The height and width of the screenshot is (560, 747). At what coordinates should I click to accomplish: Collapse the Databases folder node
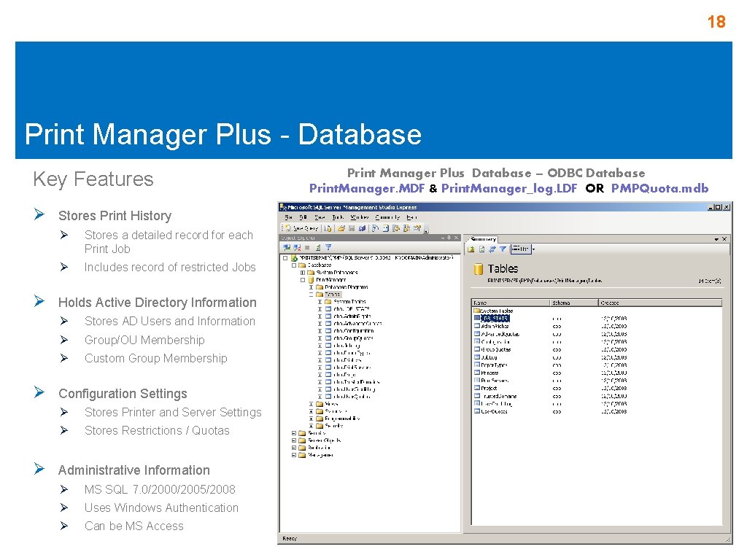click(294, 265)
